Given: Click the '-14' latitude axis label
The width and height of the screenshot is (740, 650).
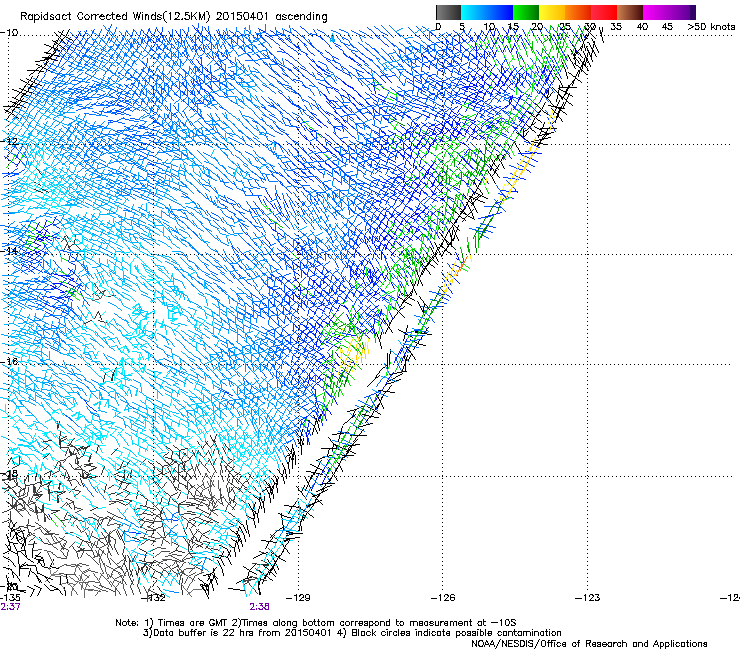Looking at the screenshot, I should click(x=9, y=251).
